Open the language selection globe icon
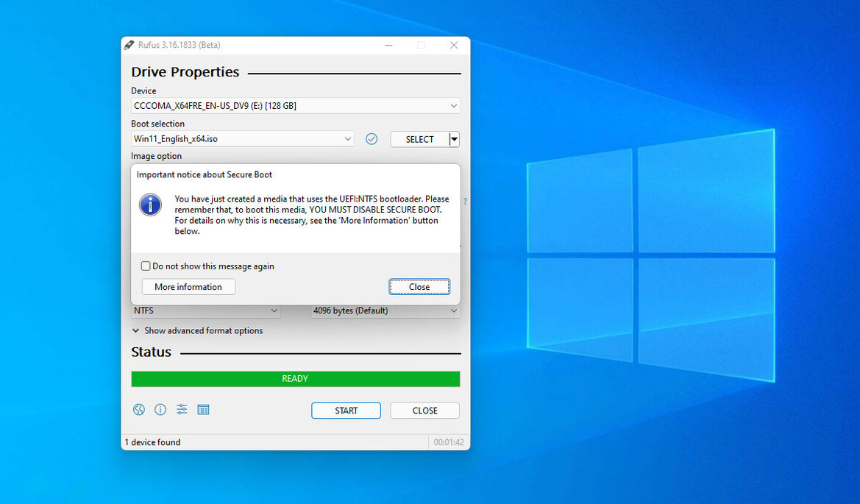The image size is (860, 504). (x=139, y=410)
